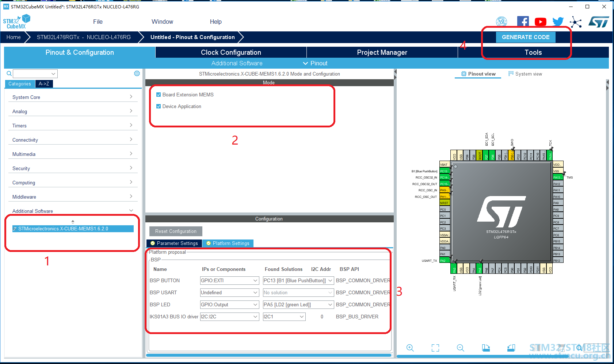Select the Categories tab
The width and height of the screenshot is (614, 364).
(x=20, y=84)
